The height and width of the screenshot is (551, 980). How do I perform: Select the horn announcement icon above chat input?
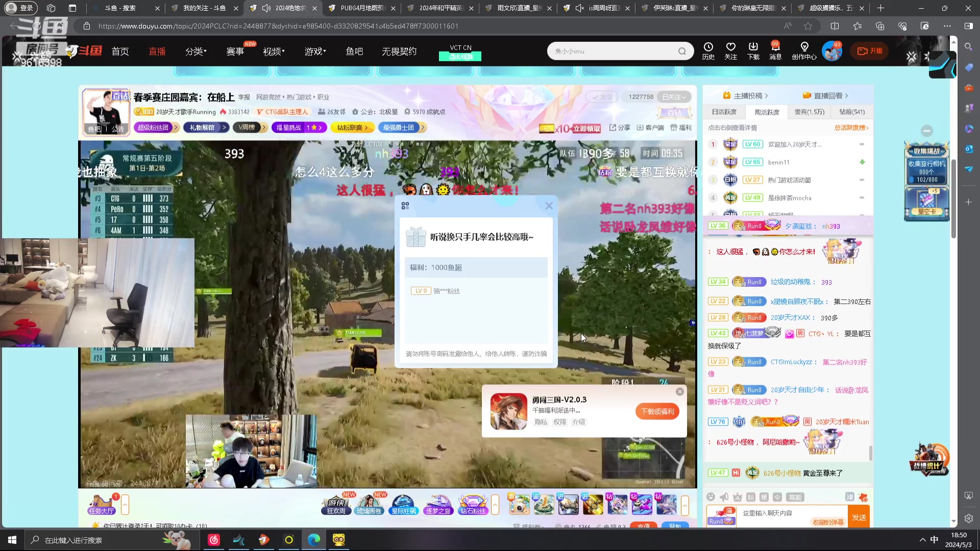pyautogui.click(x=724, y=497)
